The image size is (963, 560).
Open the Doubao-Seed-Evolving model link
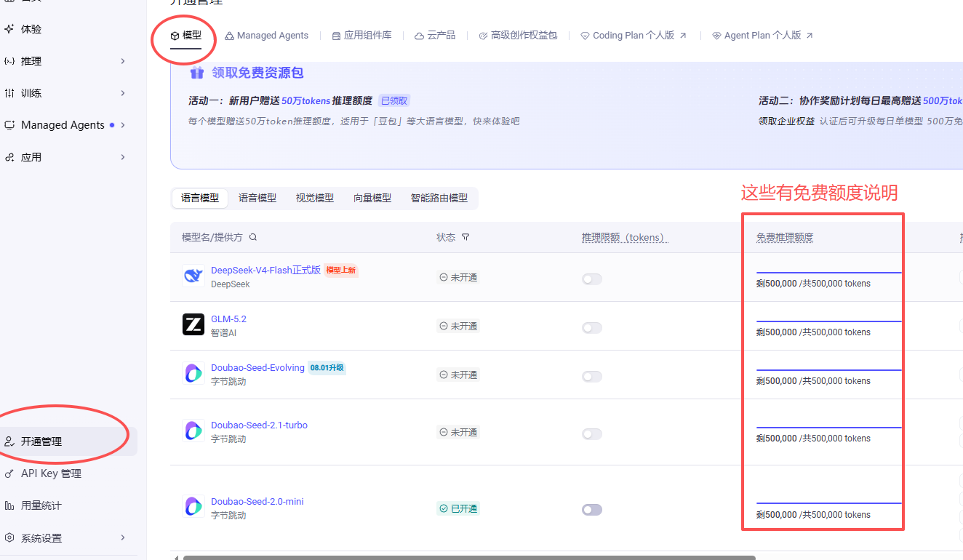click(257, 367)
